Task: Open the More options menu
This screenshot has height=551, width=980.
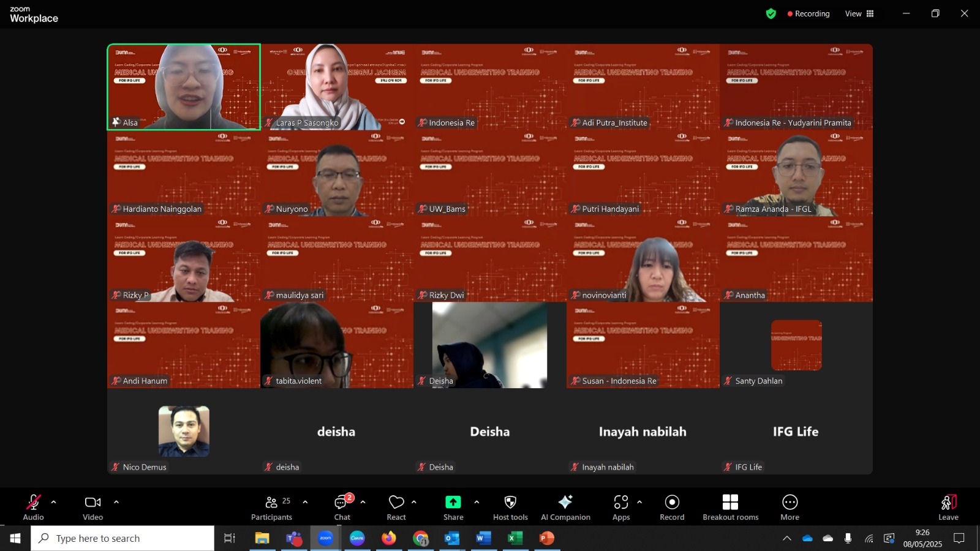Action: [790, 508]
